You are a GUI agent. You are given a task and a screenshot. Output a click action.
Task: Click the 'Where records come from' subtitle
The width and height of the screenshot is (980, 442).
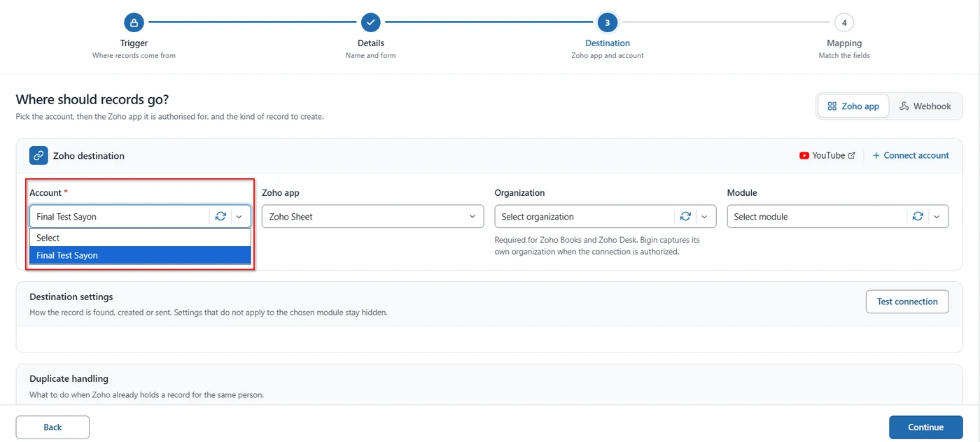tap(134, 56)
